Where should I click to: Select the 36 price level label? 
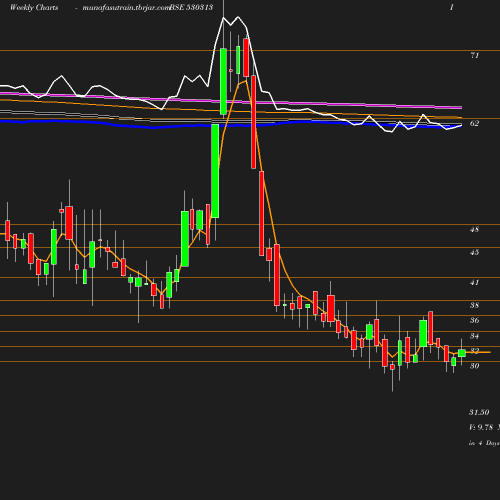click(474, 320)
